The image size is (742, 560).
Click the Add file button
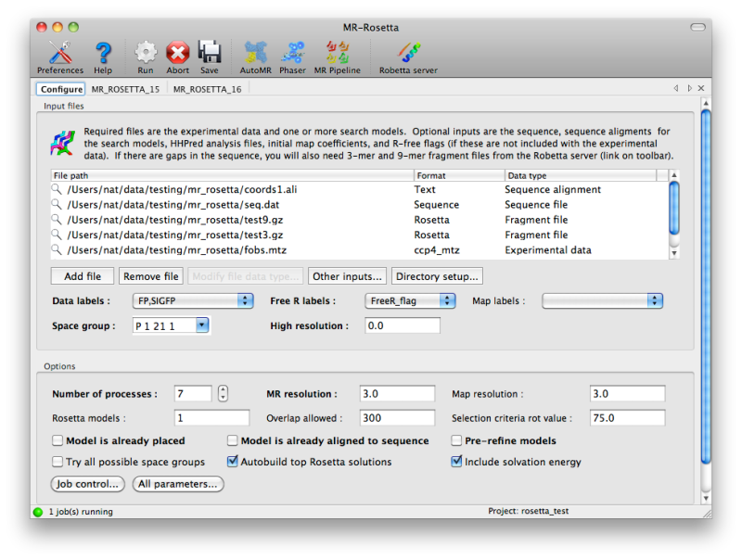click(x=82, y=275)
